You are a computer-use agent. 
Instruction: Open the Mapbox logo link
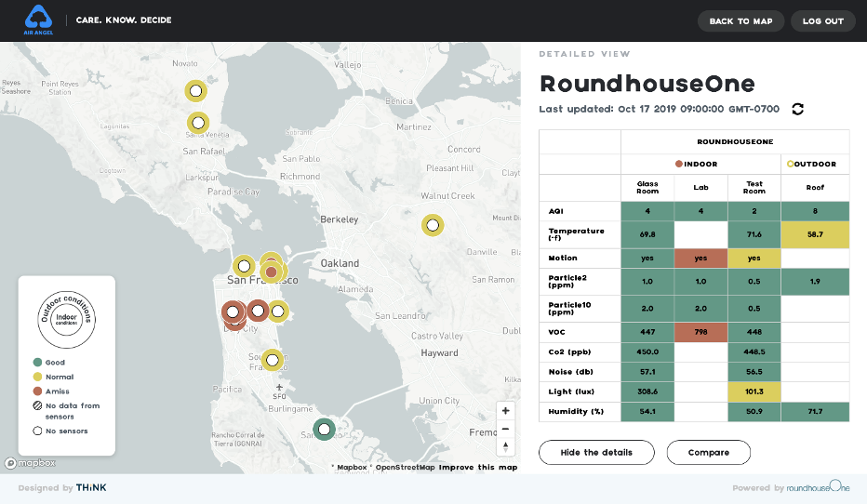click(x=31, y=463)
